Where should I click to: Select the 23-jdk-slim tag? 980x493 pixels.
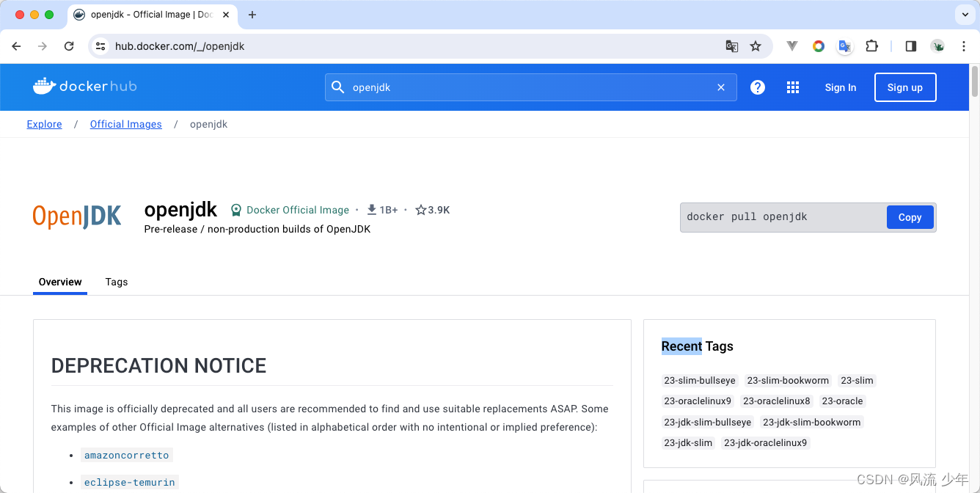point(688,442)
